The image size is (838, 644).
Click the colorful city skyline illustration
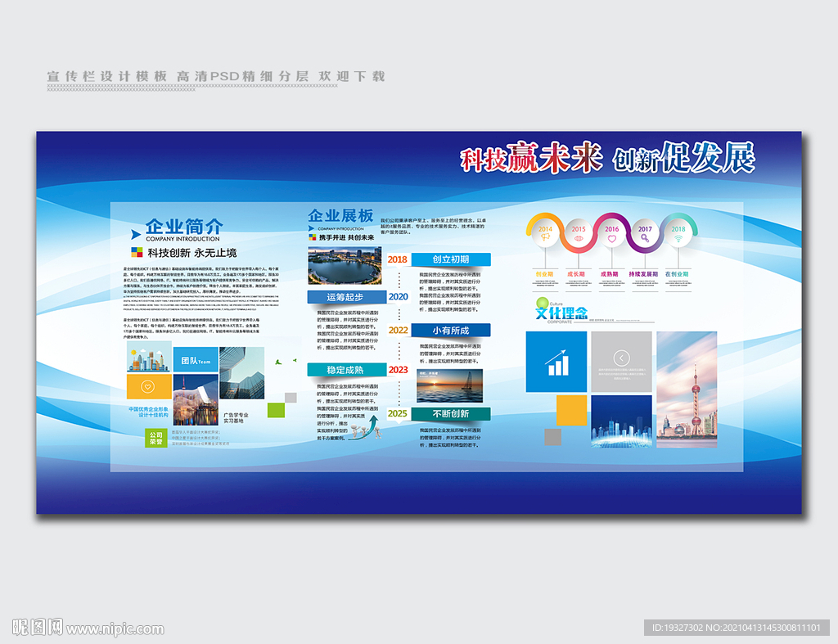click(x=149, y=357)
